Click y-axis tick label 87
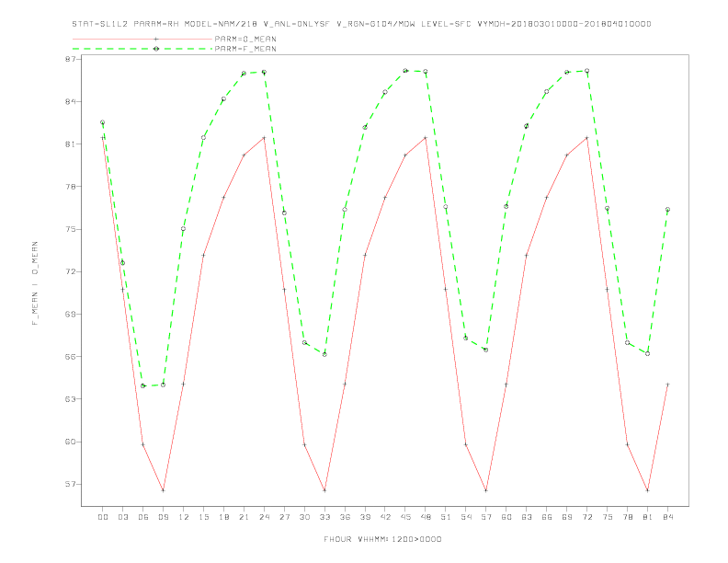The height and width of the screenshot is (563, 728). [x=72, y=59]
